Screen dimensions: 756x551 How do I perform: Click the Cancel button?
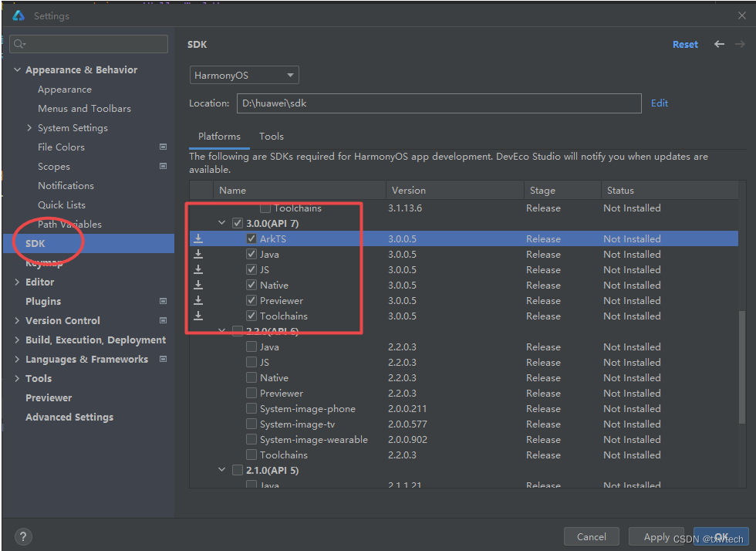(x=591, y=536)
